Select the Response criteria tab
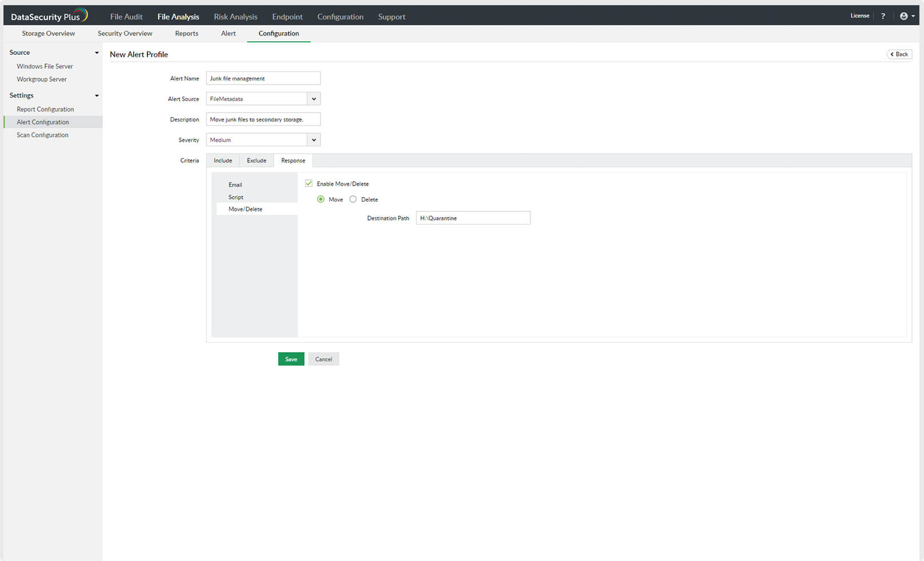The height and width of the screenshot is (561, 924). 293,161
